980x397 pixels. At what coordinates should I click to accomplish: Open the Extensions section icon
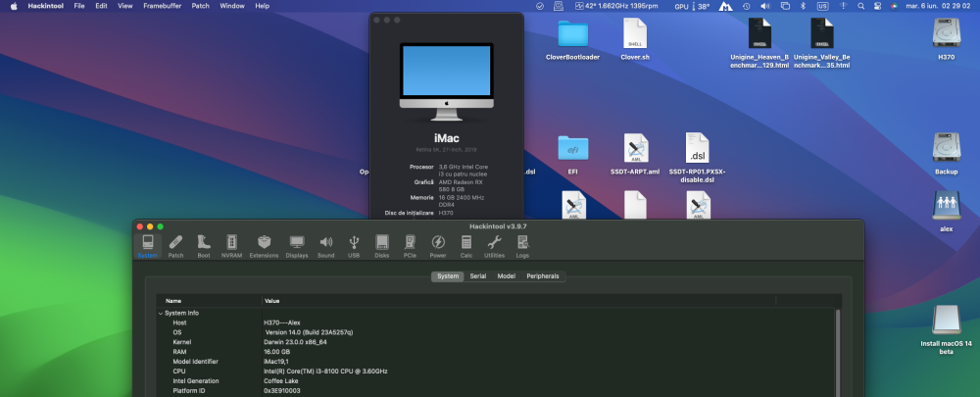click(x=264, y=246)
